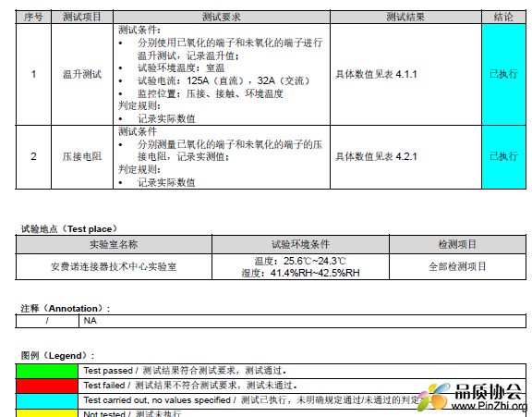Click the 试验地点 (Test place) heading

(69, 229)
